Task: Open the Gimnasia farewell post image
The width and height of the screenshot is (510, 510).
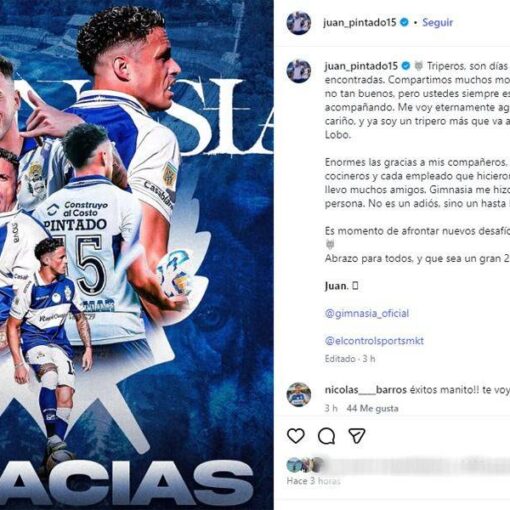Action: point(137,255)
